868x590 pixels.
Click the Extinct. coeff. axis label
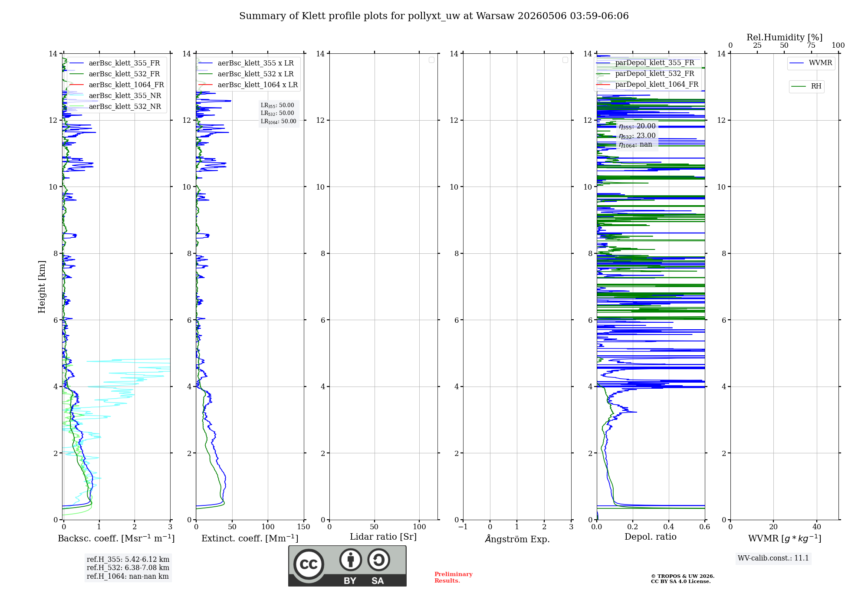[x=250, y=538]
